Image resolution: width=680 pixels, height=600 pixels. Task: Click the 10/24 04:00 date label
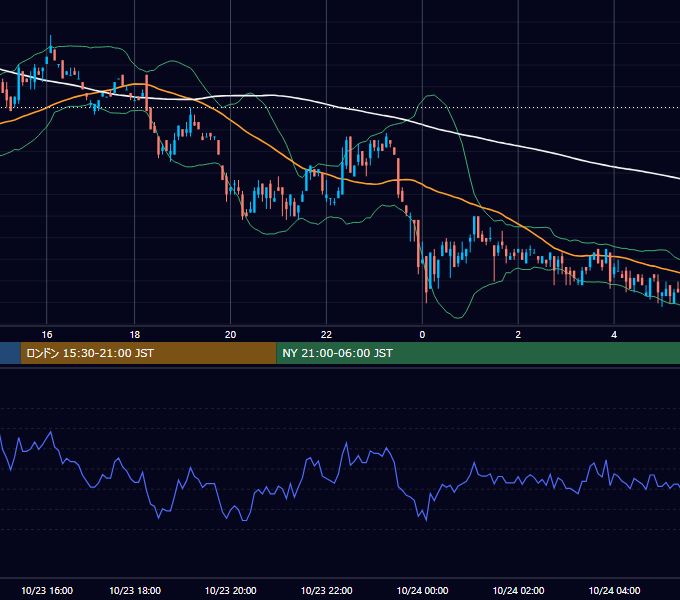pyautogui.click(x=614, y=590)
